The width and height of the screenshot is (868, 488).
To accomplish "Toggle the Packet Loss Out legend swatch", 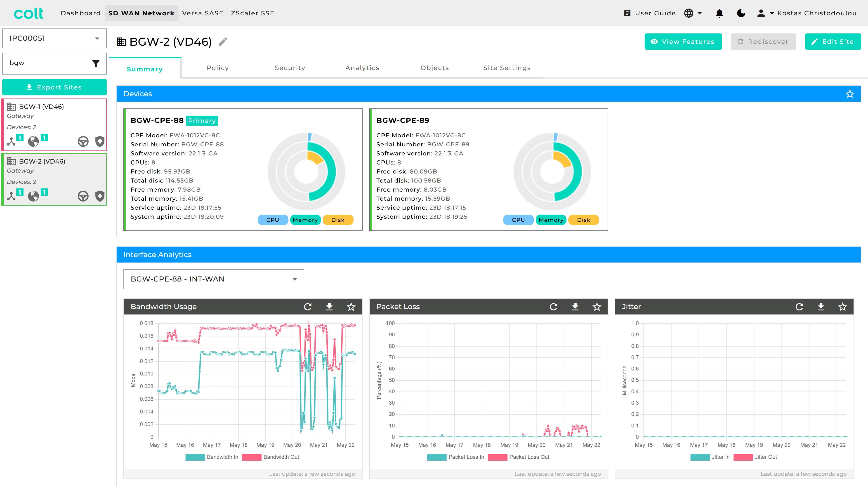I will [x=497, y=457].
